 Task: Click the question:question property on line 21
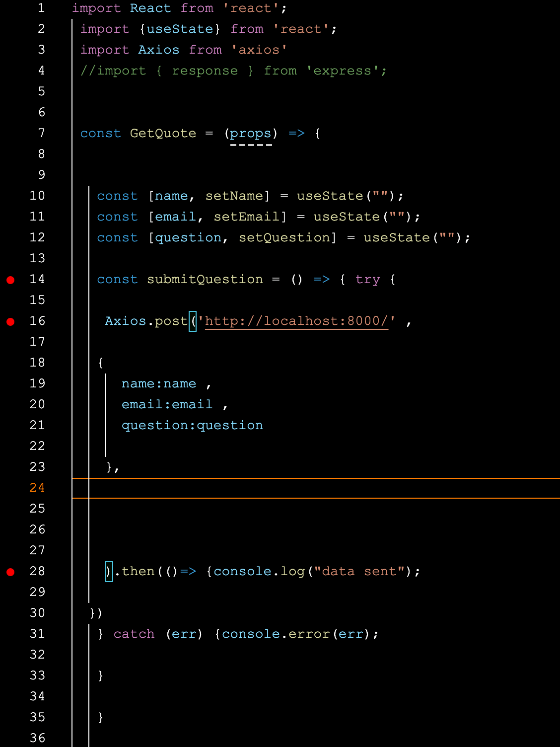(x=192, y=425)
